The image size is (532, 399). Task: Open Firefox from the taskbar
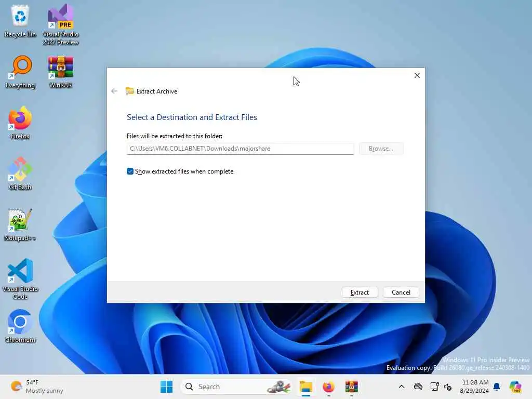click(328, 387)
